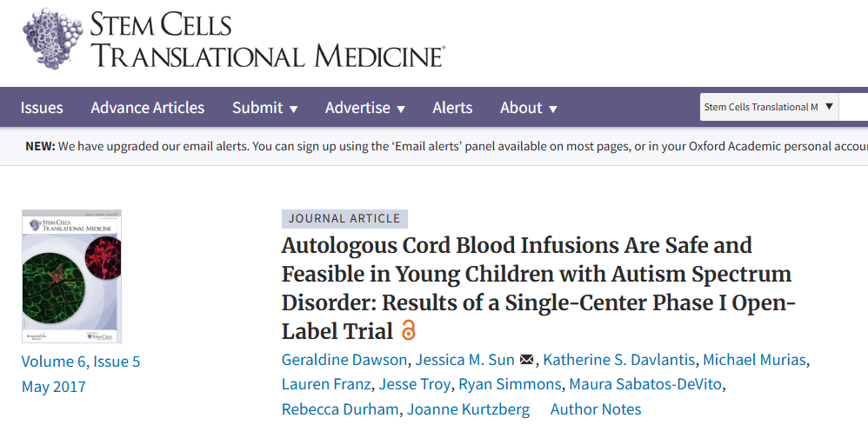Click the email envelope icon beside Jessica Sun
The width and height of the screenshot is (868, 425).
click(x=526, y=360)
